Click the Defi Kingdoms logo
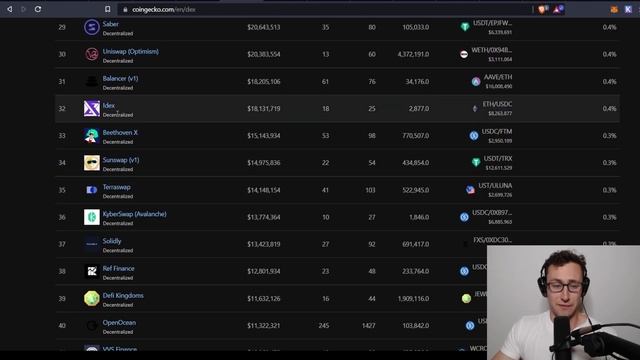The width and height of the screenshot is (640, 360). [91, 298]
